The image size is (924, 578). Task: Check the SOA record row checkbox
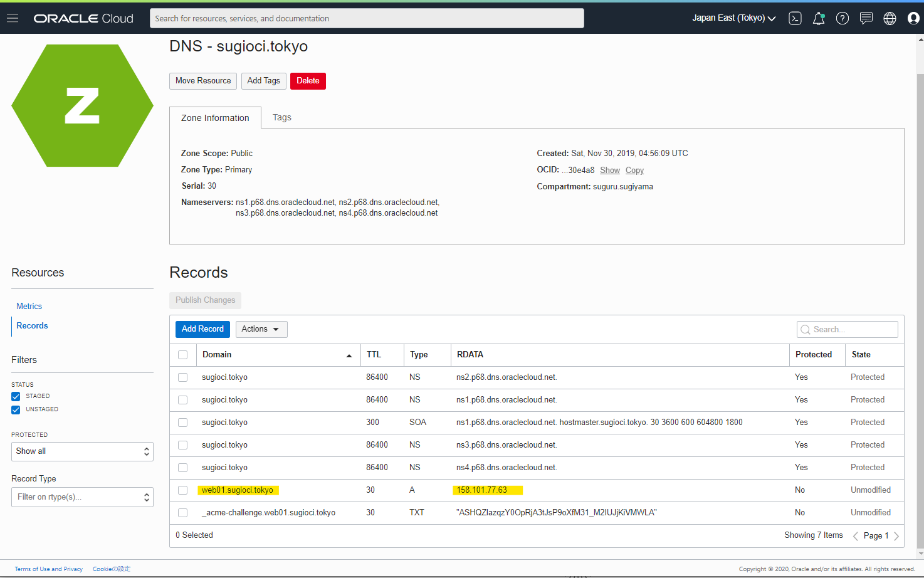pyautogui.click(x=183, y=423)
